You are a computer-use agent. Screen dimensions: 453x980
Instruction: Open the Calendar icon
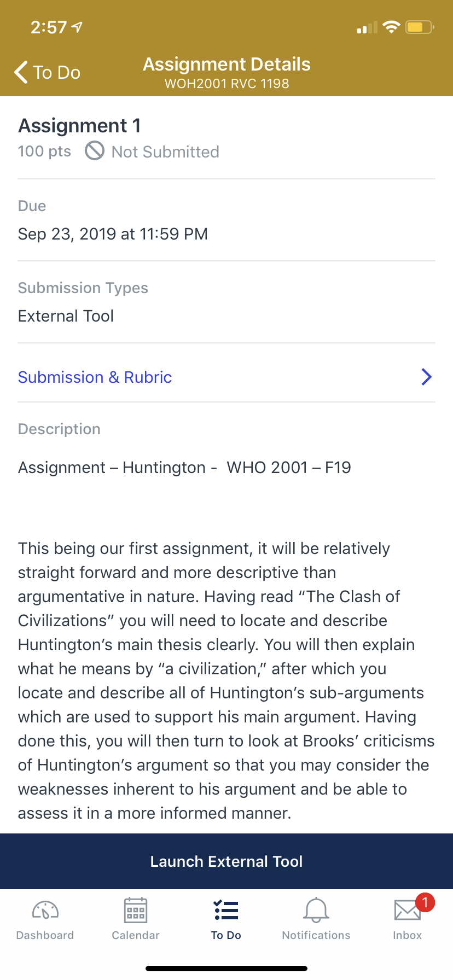pos(136,911)
